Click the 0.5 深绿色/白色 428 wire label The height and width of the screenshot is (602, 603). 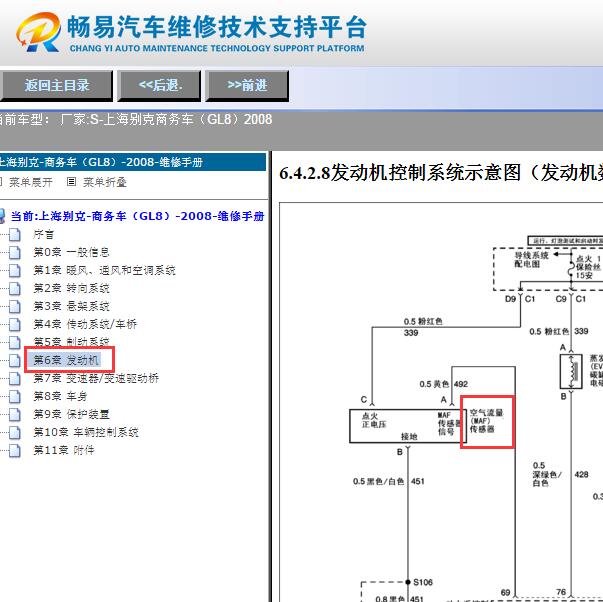pos(560,474)
